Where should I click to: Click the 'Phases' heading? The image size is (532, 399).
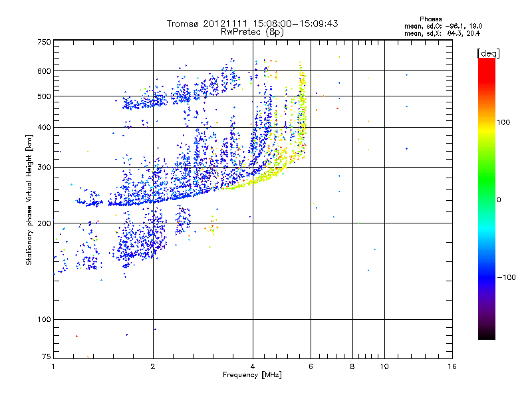pyautogui.click(x=430, y=19)
